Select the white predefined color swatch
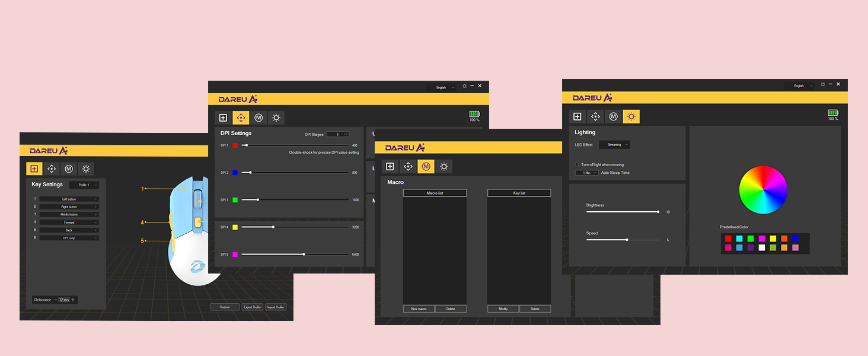This screenshot has width=868, height=356. click(x=762, y=247)
